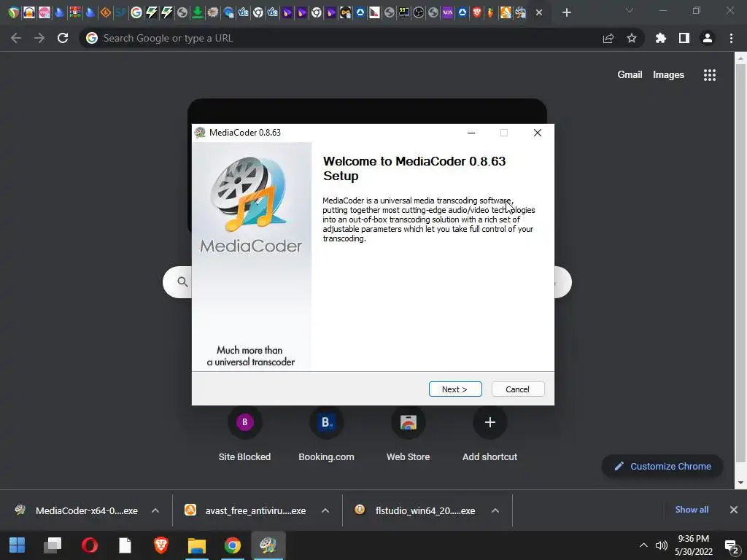747x560 pixels.
Task: Open the white document taskbar app
Action: coord(125,545)
